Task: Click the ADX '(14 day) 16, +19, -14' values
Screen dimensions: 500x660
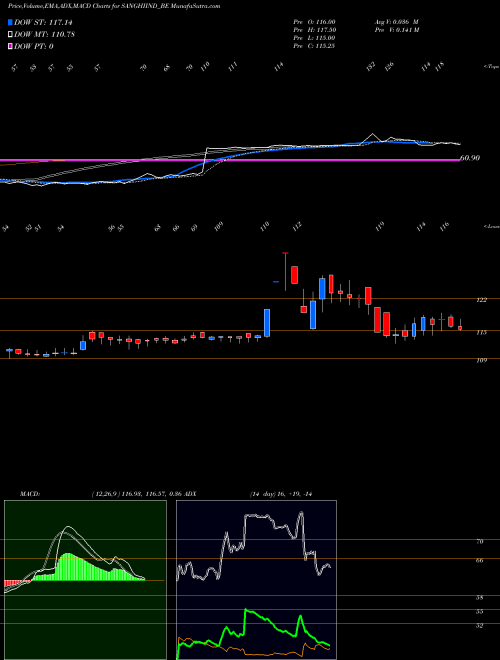Action: [x=280, y=494]
